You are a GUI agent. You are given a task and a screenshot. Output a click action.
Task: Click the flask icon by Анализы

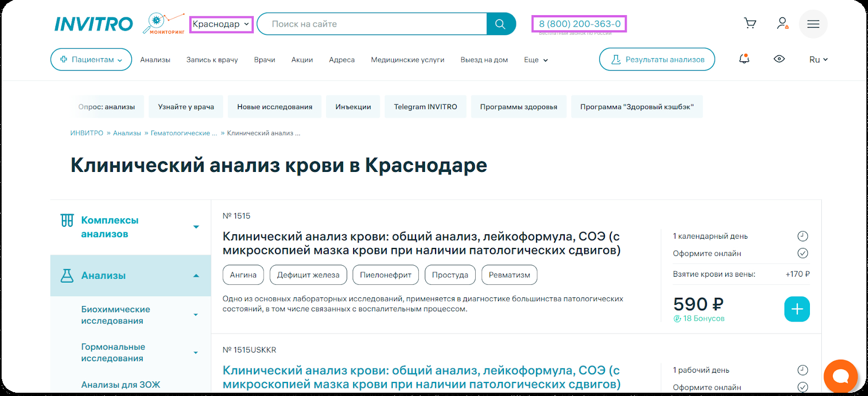pos(67,276)
